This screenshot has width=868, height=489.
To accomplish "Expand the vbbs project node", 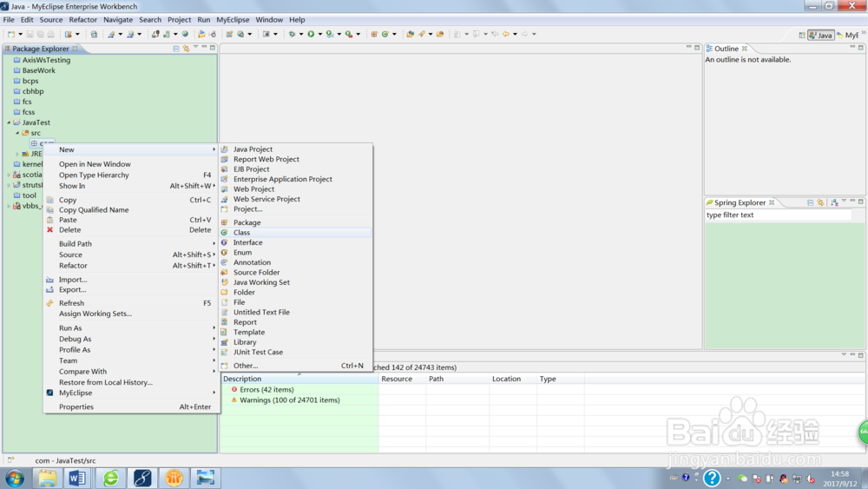I will pyautogui.click(x=9, y=206).
